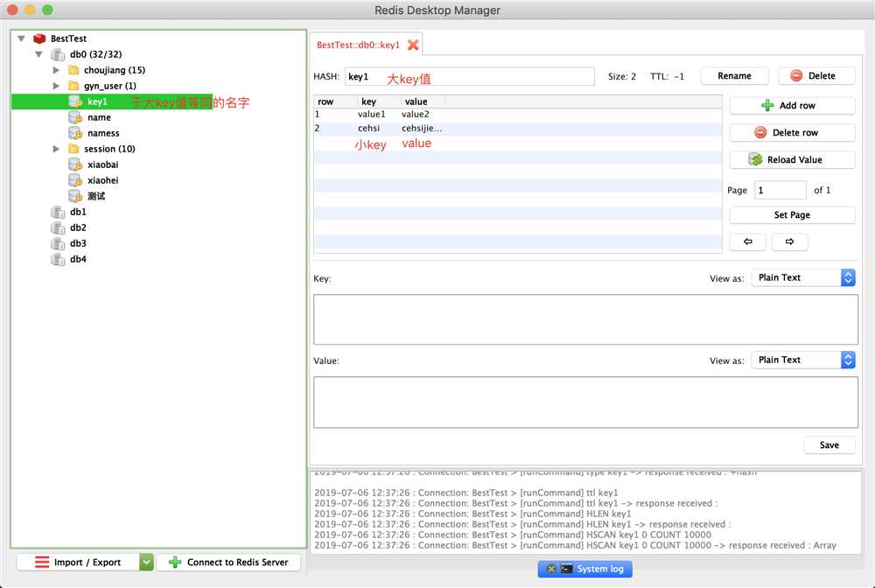This screenshot has width=875, height=588.
Task: Click the 'ttl key1' runCommand log line
Action: [466, 493]
